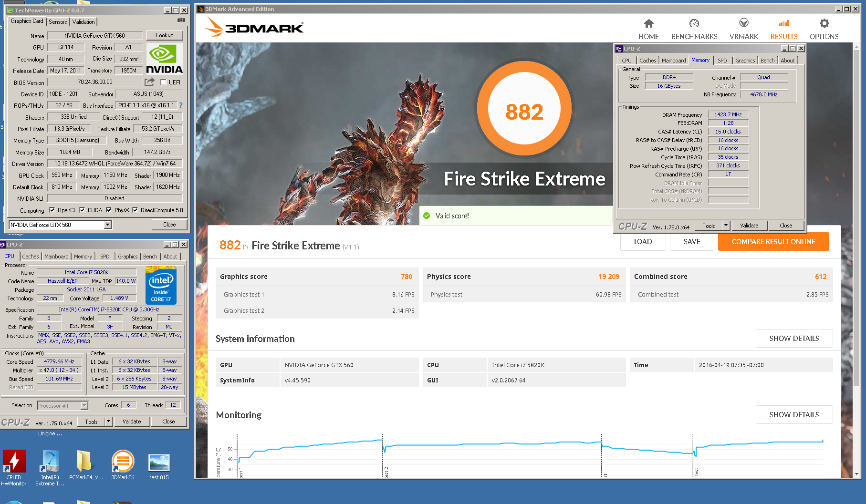Switch to the Graphics tab in CPU-Z Memory window

pyautogui.click(x=745, y=60)
